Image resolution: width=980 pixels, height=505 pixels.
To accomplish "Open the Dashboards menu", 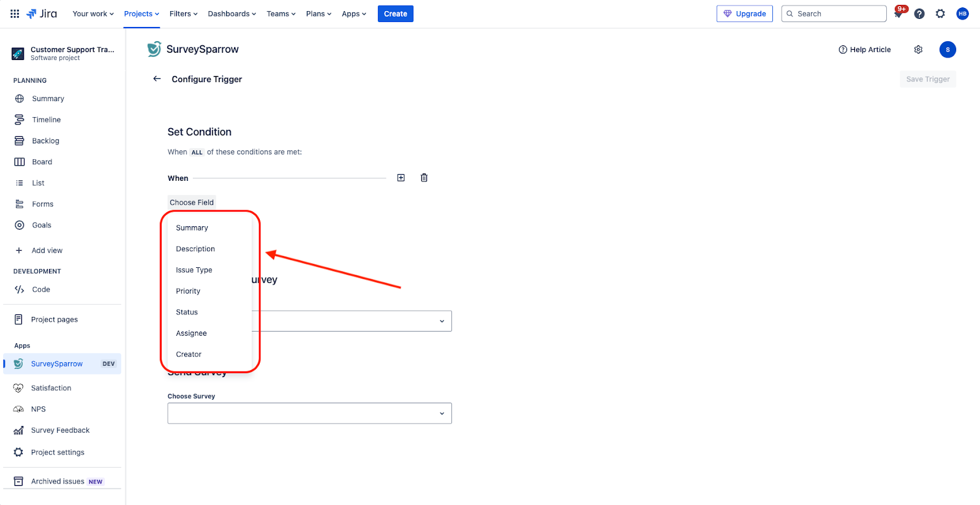I will [232, 13].
